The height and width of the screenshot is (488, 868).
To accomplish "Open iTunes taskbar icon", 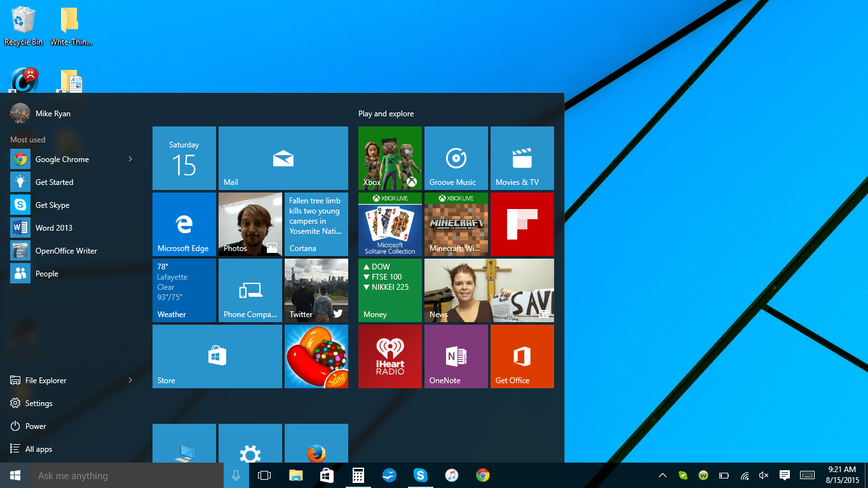I will coord(452,475).
